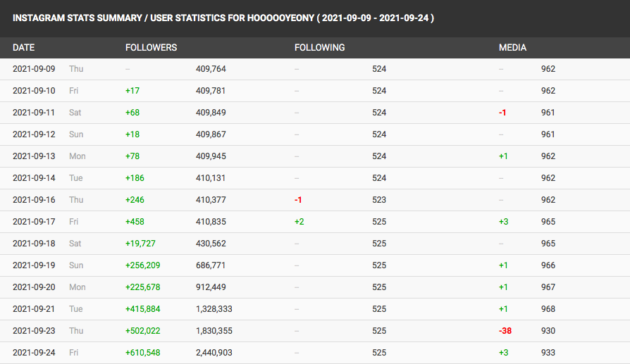Click the Instagram Stats Summary title text
630x364 pixels.
click(x=223, y=17)
